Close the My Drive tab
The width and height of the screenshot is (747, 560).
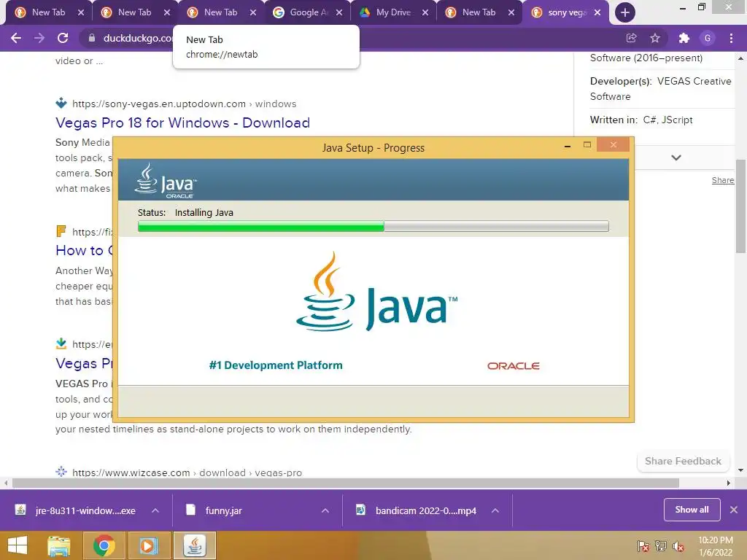pyautogui.click(x=425, y=12)
